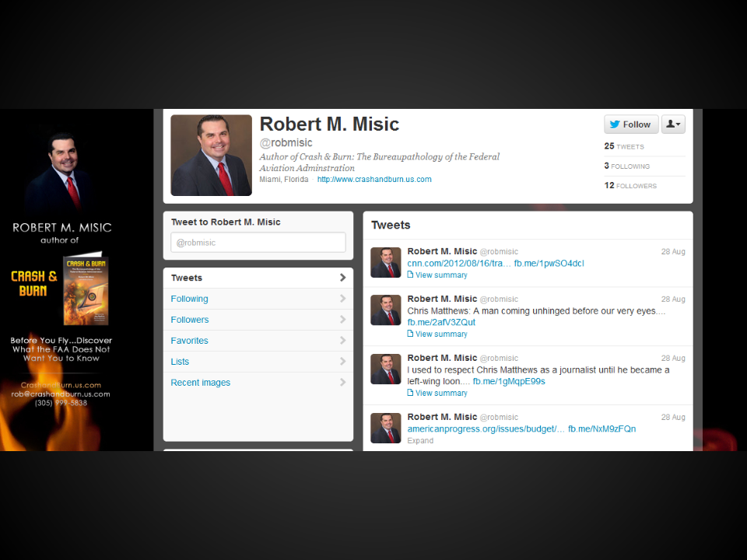This screenshot has height=560, width=747.
Task: Click the 28 Aug timestamp on the 'unhinged' tweet
Action: pos(673,299)
